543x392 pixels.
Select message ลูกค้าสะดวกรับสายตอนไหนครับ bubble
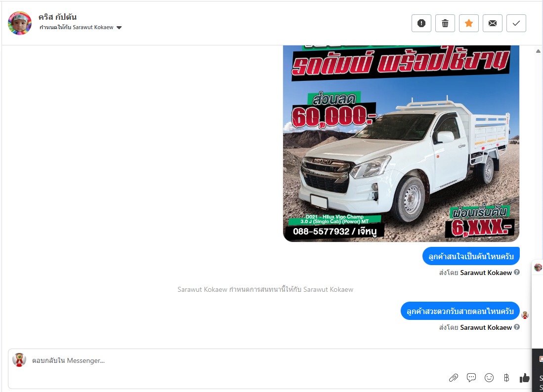[x=460, y=311]
